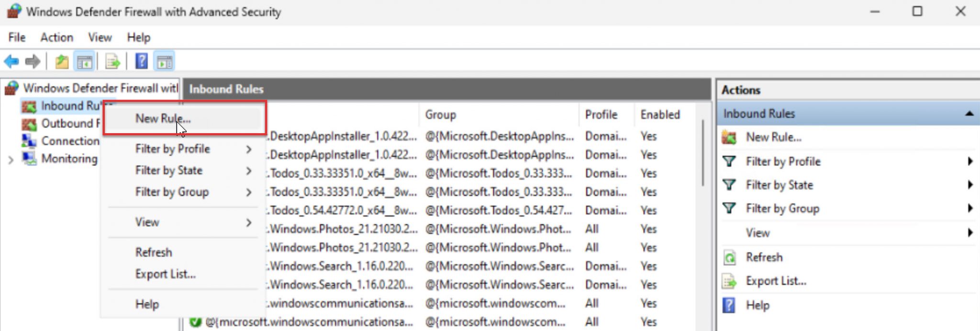Click Refresh icon in Actions pane
Screen dimensions: 980x331
click(x=729, y=258)
